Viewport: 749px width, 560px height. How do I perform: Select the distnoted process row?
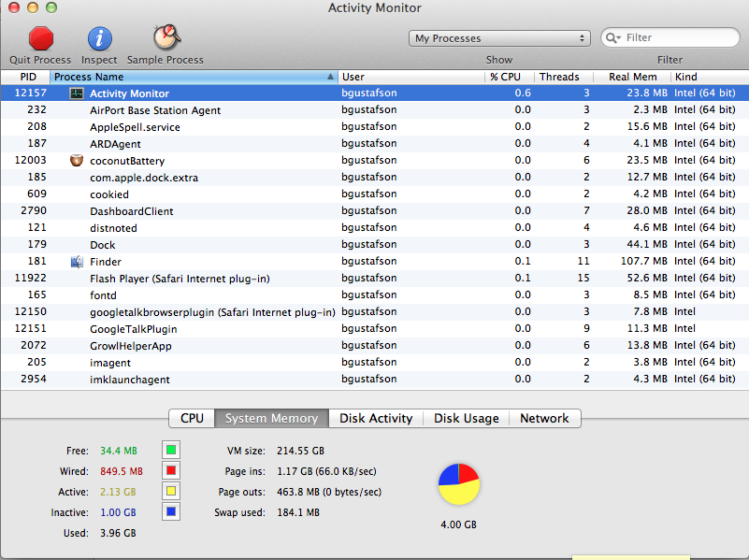[x=374, y=228]
